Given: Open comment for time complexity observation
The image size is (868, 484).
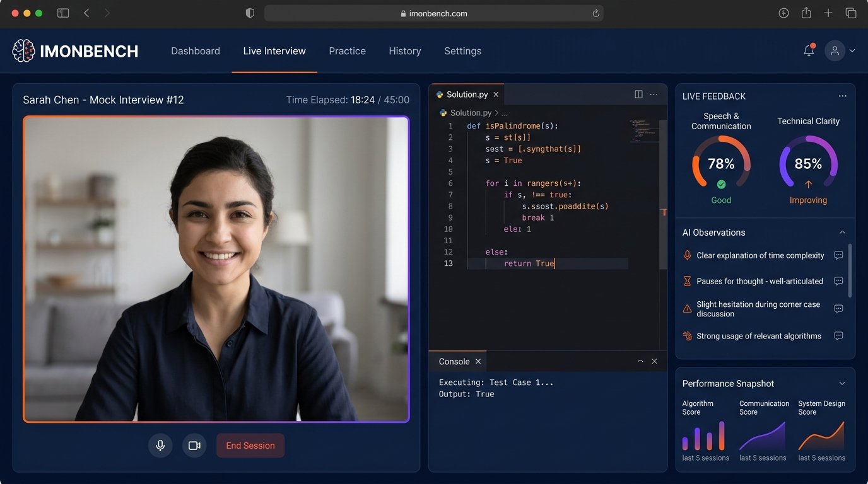Looking at the screenshot, I should 838,255.
